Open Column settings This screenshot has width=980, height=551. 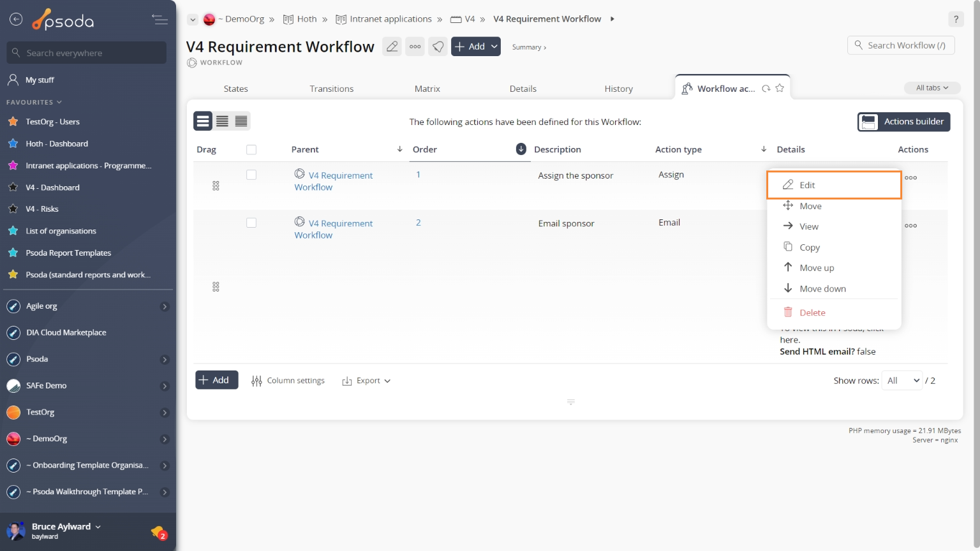pyautogui.click(x=288, y=381)
